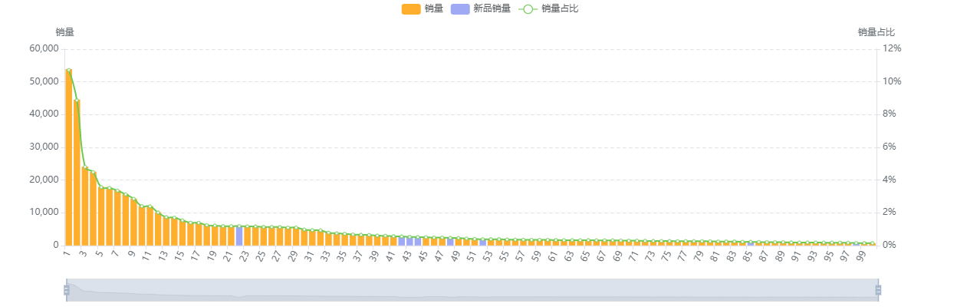The height and width of the screenshot is (307, 980).
Task: Select the purple bar at category 48
Action: pyautogui.click(x=450, y=242)
